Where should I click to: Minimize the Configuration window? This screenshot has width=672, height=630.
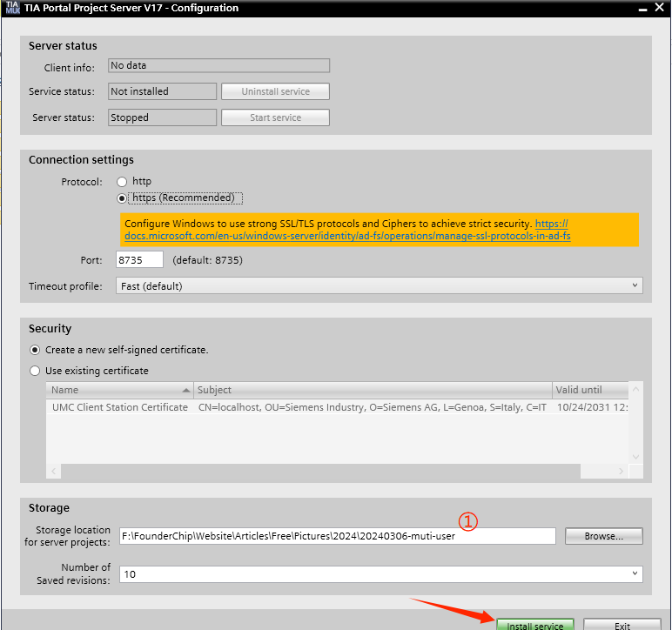click(642, 8)
